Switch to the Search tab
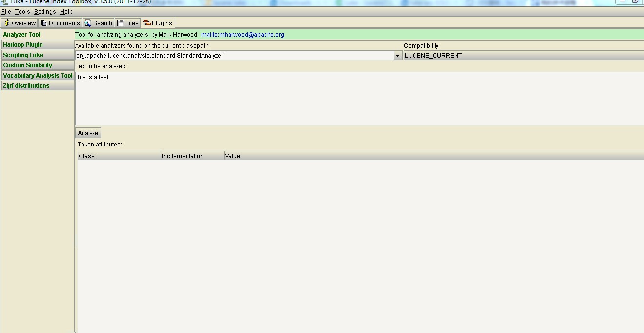Screen dimensions: 644x333 (x=99, y=23)
